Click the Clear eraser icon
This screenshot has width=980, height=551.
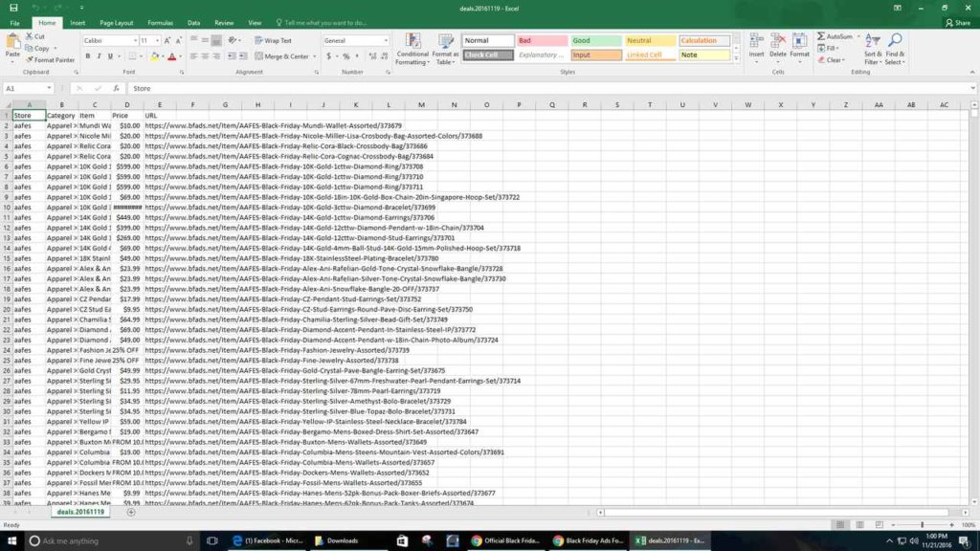click(x=821, y=60)
